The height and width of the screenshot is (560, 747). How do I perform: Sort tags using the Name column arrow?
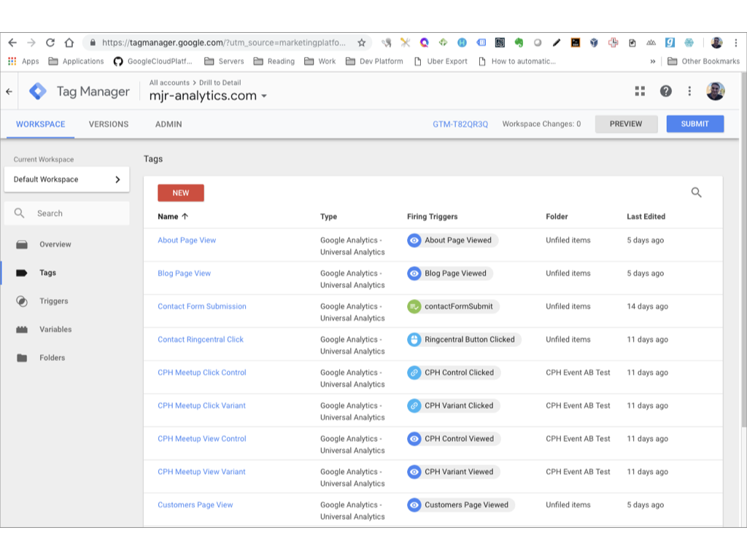click(185, 216)
